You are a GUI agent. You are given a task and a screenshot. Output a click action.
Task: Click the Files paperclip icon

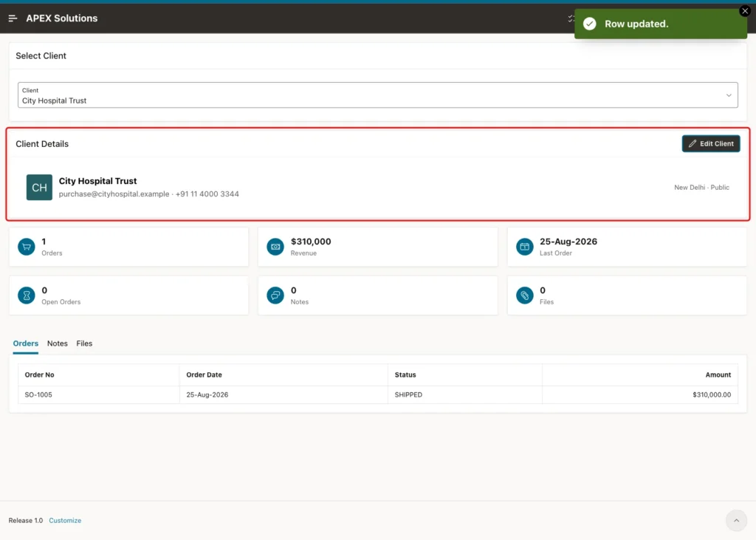point(525,295)
